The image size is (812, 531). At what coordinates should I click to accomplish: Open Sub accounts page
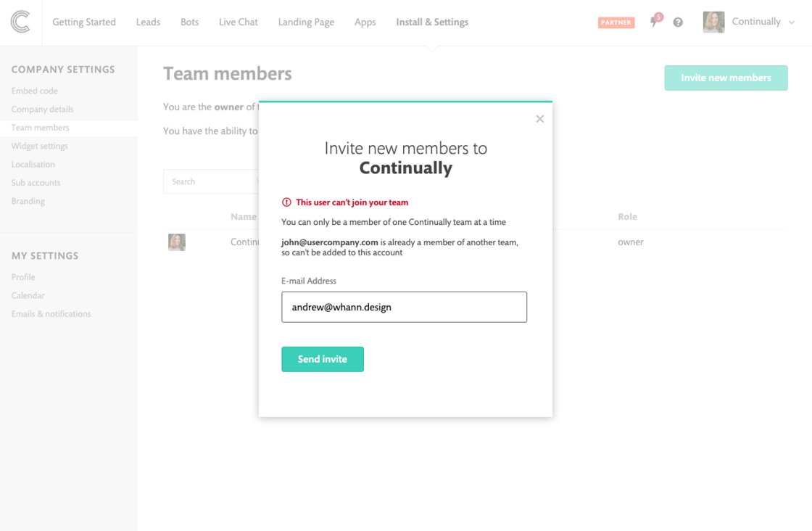(x=36, y=183)
